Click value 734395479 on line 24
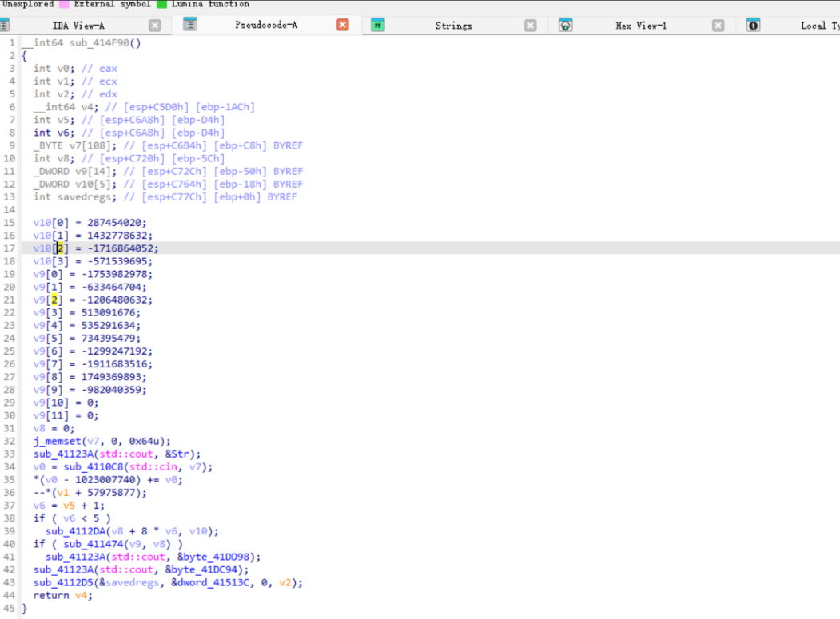This screenshot has width=840, height=619. pos(108,339)
